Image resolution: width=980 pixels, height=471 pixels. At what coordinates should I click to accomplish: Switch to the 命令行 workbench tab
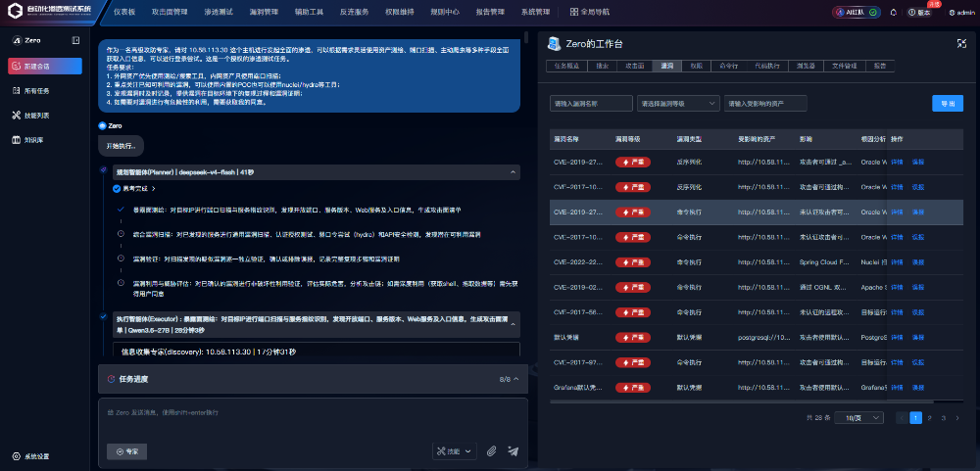(729, 66)
